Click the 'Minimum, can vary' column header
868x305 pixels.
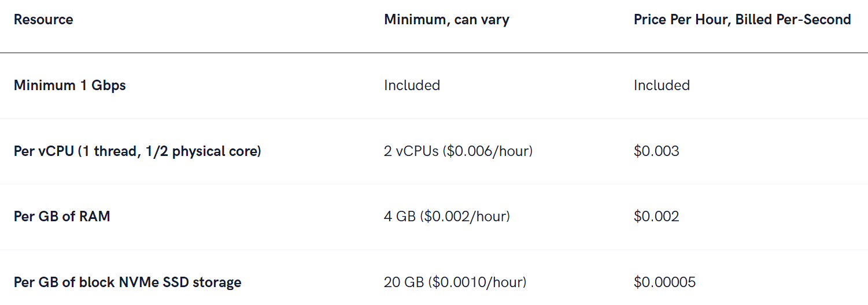point(446,20)
